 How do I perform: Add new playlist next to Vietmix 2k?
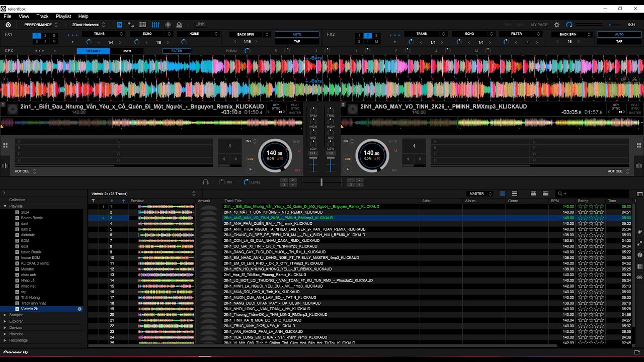point(79,309)
